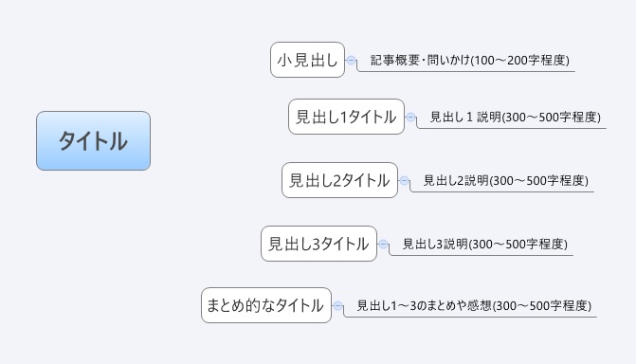Select the 見出し1タイトル node
This screenshot has height=364, width=636.
pos(346,117)
